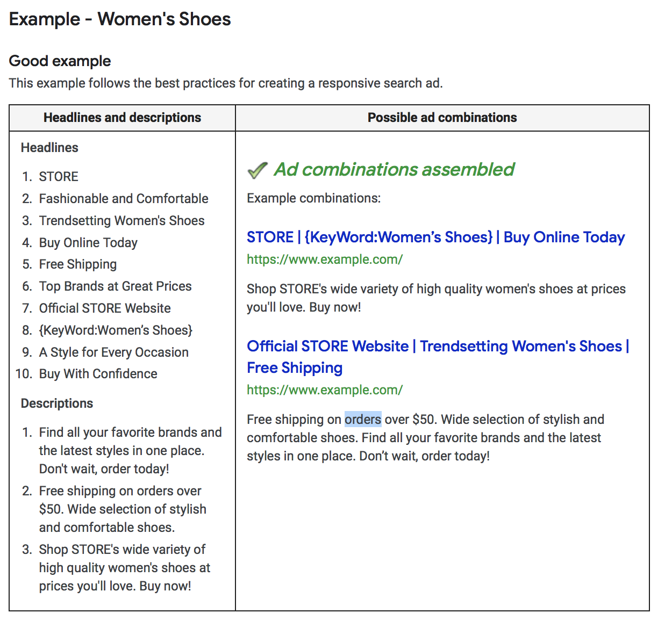
Task: Click description 2 in the left list about free shipping
Action: [x=123, y=509]
